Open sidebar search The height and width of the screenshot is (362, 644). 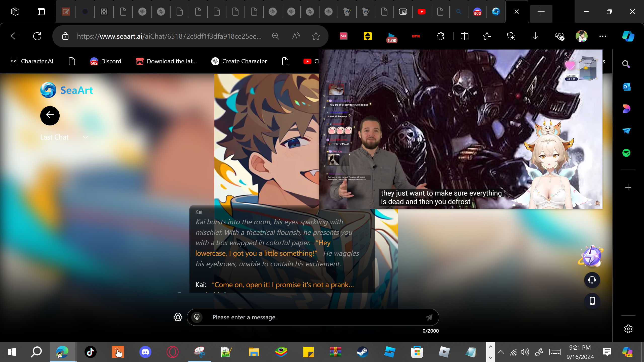click(626, 64)
